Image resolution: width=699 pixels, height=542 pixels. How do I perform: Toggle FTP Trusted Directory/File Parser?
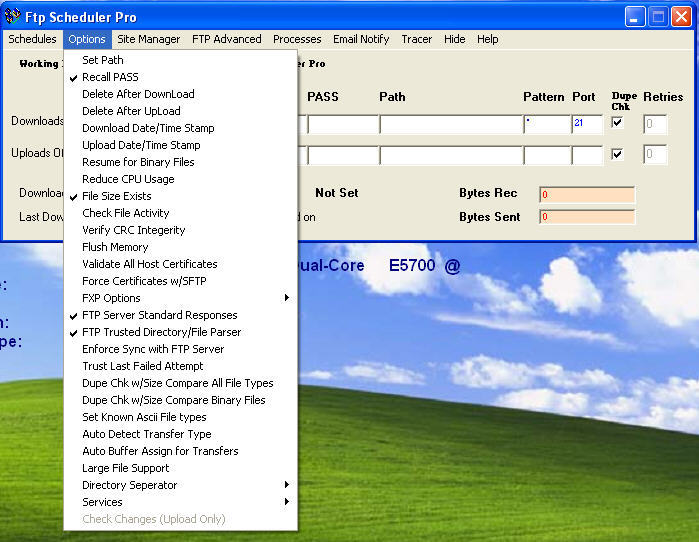181,332
